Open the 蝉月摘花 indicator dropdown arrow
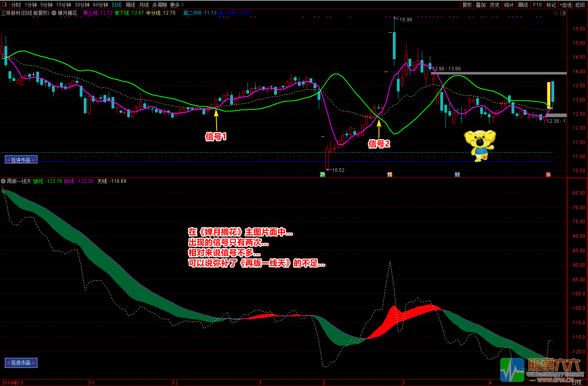The image size is (588, 386). tap(54, 13)
